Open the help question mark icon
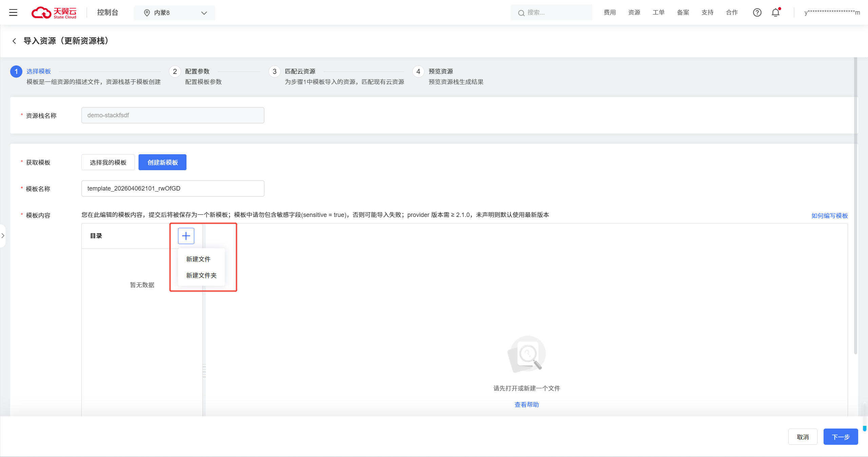This screenshot has height=457, width=868. click(x=757, y=13)
